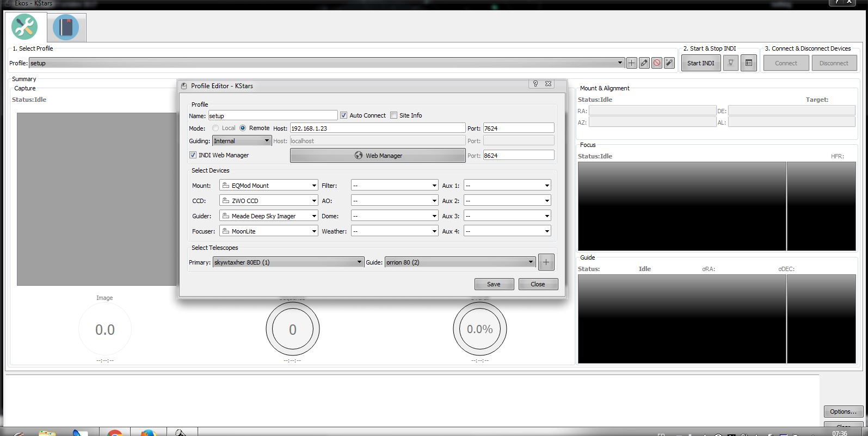The width and height of the screenshot is (868, 436).
Task: Open the Profile dropdown showing 'setup'
Action: click(326, 63)
